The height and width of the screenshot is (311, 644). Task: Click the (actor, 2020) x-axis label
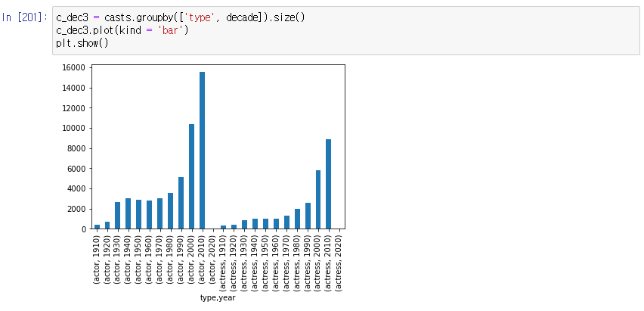[212, 261]
